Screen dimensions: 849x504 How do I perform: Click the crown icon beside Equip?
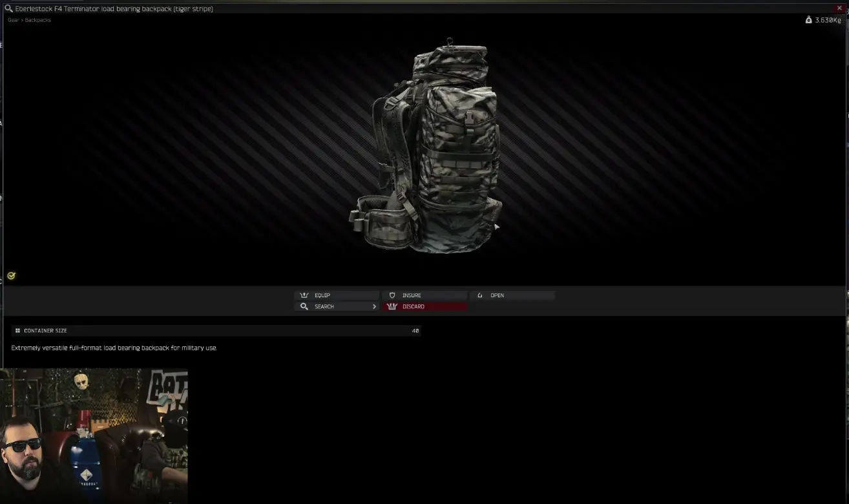click(x=304, y=295)
